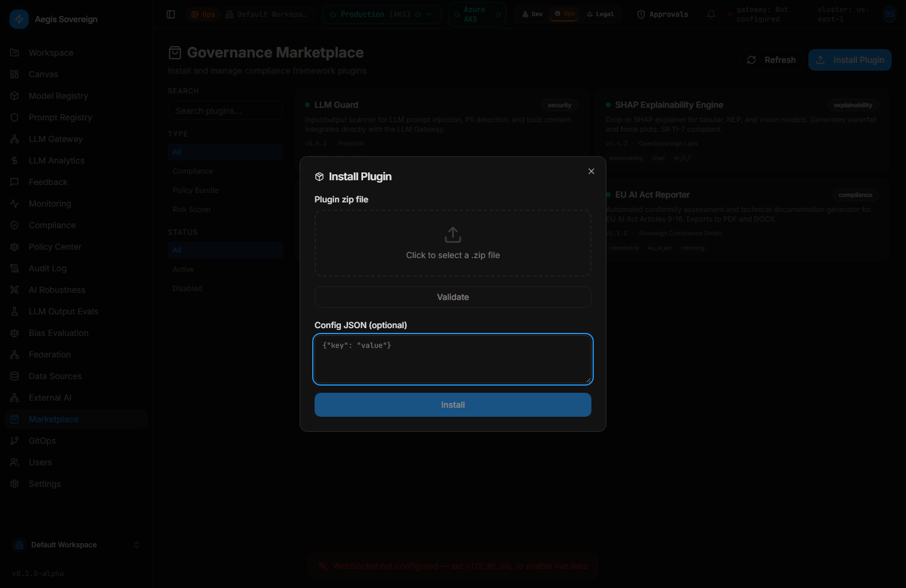Click the Policy Center scales icon
Screen dimensions: 906x588
(x=14, y=247)
